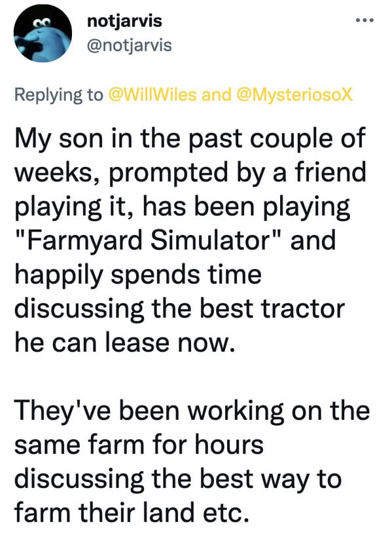Click the "discussing the best way to" line
Screen dimensions: 392x539
[178, 479]
